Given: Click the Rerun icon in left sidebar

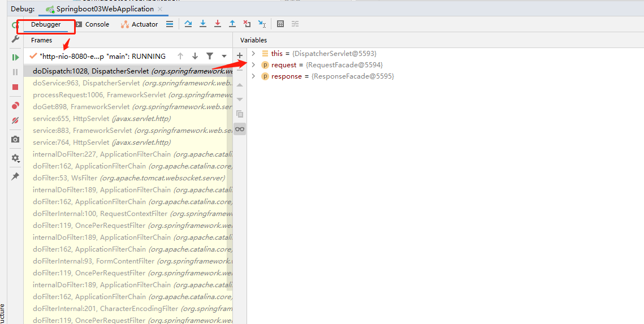Looking at the screenshot, I should tap(15, 25).
